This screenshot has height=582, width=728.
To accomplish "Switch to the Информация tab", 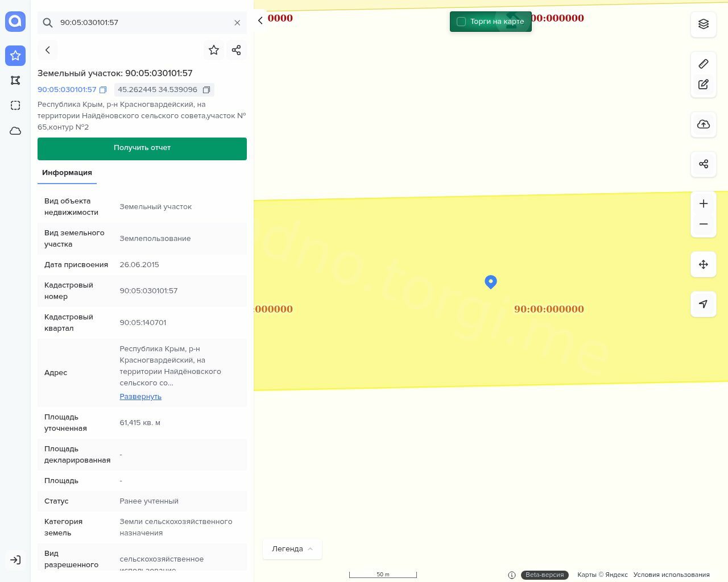I will tap(67, 173).
